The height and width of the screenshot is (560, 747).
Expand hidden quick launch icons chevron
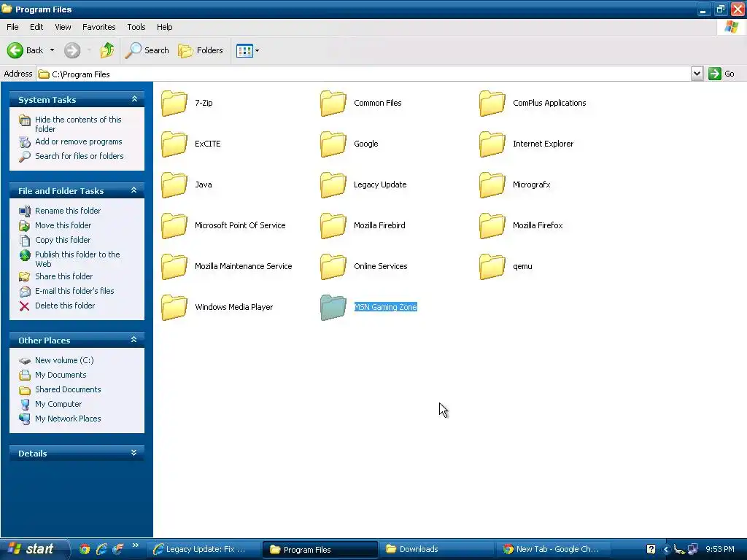click(135, 545)
